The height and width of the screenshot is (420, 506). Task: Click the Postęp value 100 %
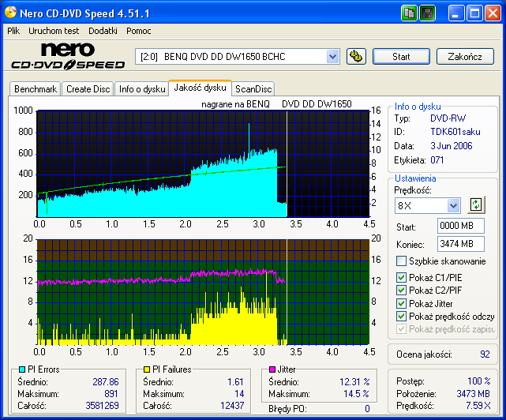[x=479, y=381]
